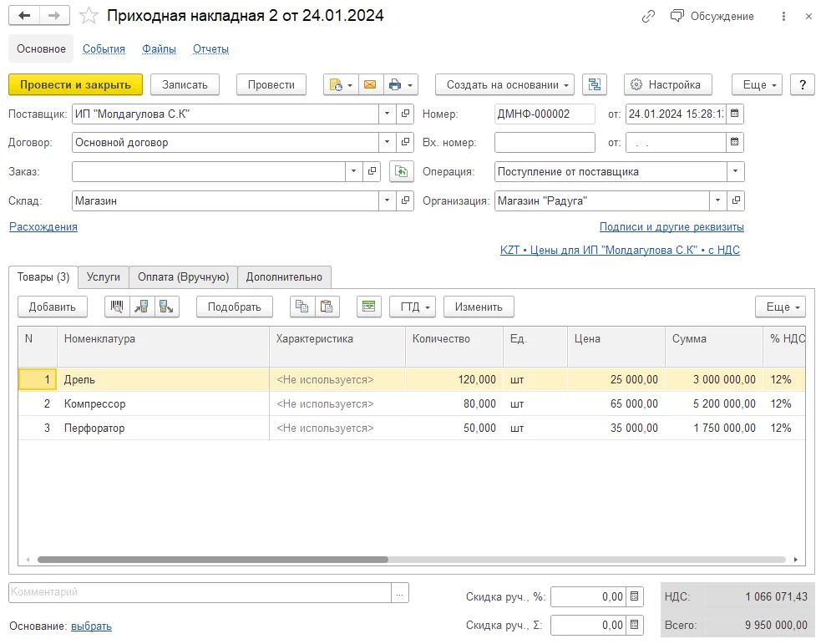Screen dimensions: 821x644
Task: Open calendar for the Вх. номер date
Action: (735, 142)
